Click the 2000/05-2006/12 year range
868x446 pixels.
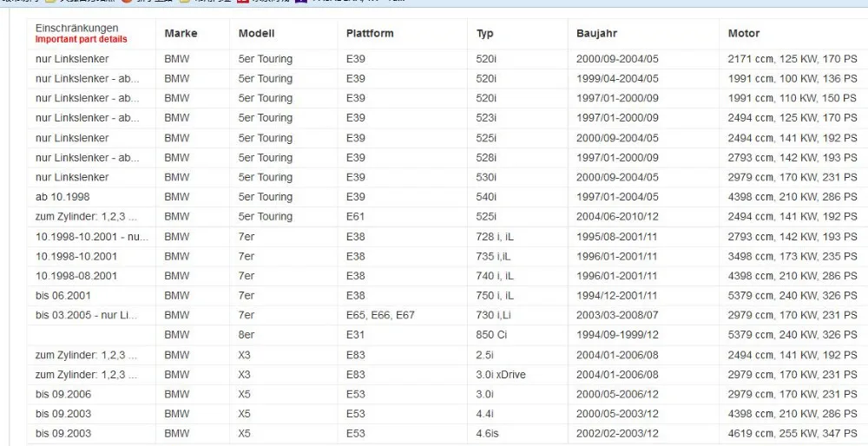click(x=617, y=395)
